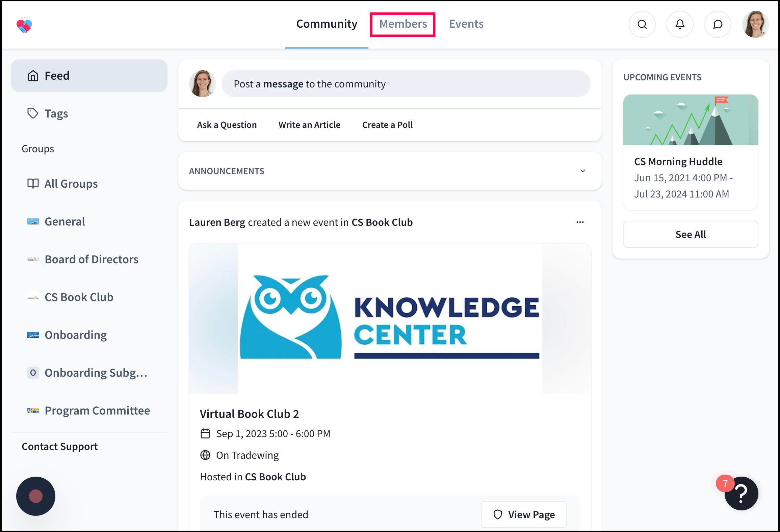Screen dimensions: 780x532
Task: Click Create a Poll
Action: (387, 125)
